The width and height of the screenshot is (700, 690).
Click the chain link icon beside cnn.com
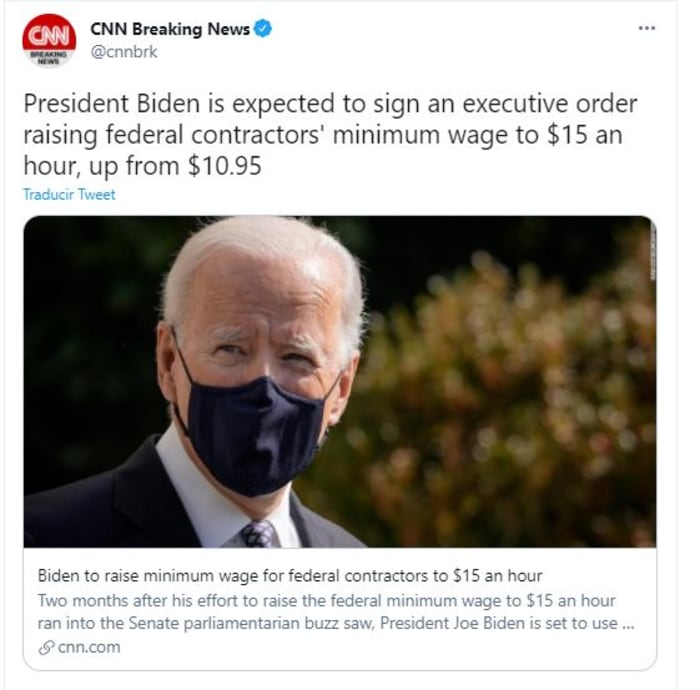(x=46, y=648)
